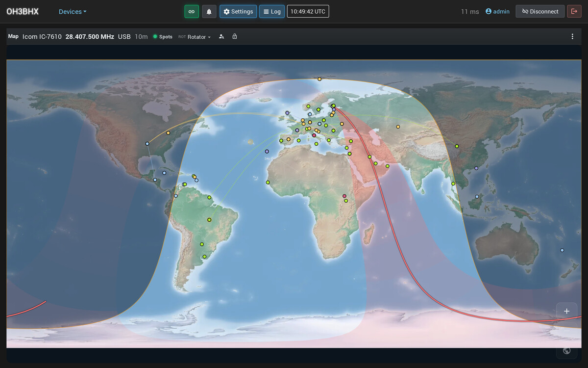Open the Settings panel
Screen dimensions: 588x368
[x=238, y=11]
